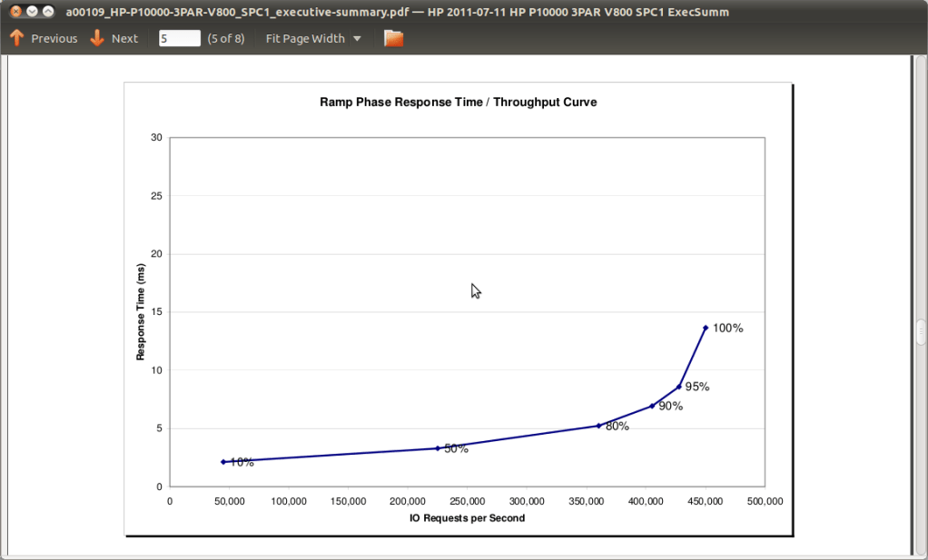Image resolution: width=928 pixels, height=560 pixels.
Task: Click the (5 of 8) page count label
Action: (226, 38)
